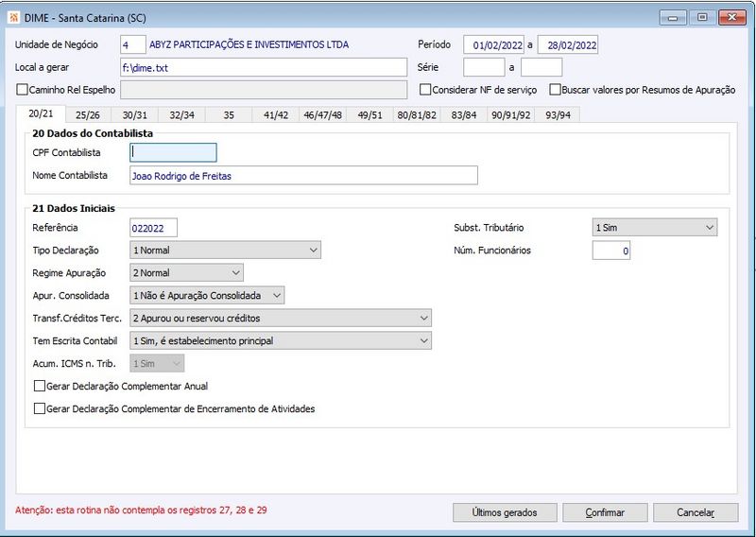The image size is (756, 537).
Task: Click the Confirmar button
Action: pos(605,512)
